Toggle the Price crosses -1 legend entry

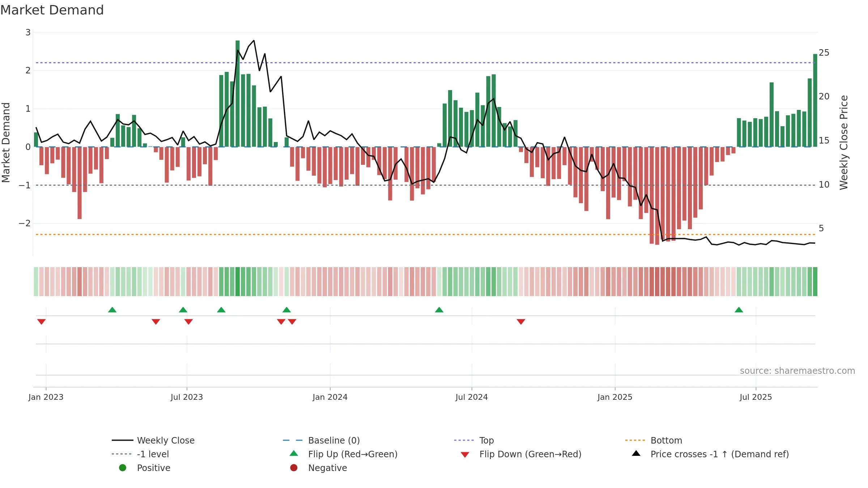click(710, 454)
